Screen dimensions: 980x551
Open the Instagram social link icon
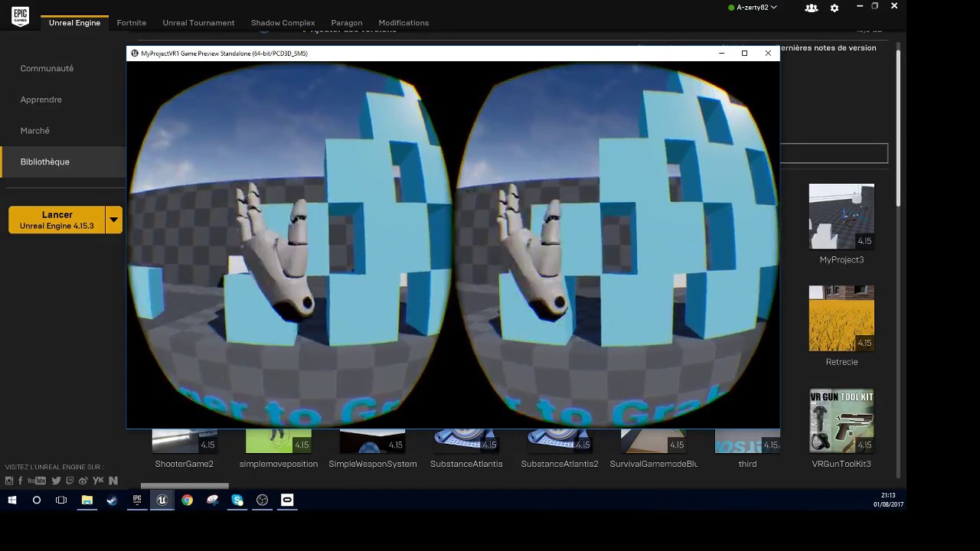click(9, 481)
